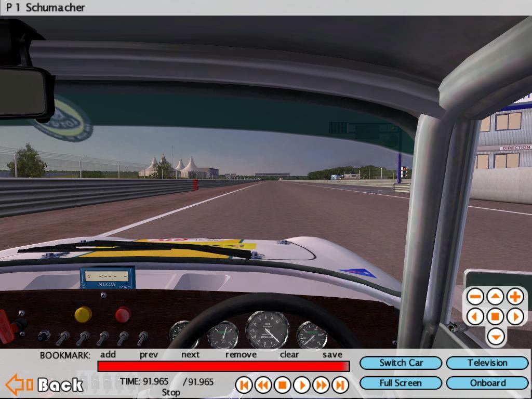Viewport: 532px width, 399px height.
Task: Click the red replay timeline bar
Action: click(x=223, y=366)
